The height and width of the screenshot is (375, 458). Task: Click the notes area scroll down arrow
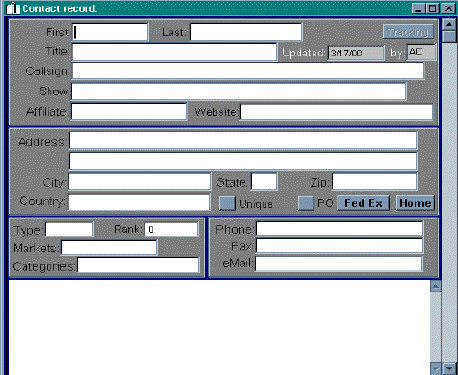coord(436,369)
